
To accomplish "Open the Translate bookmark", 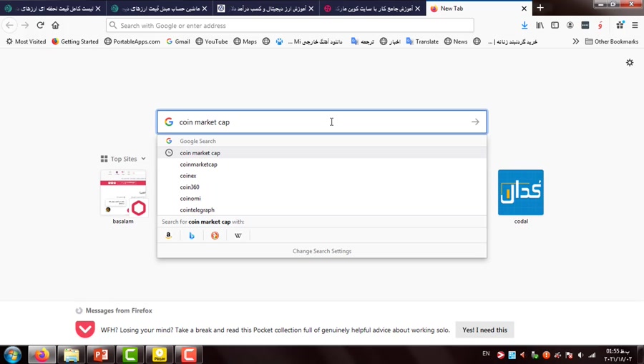I will tap(422, 41).
